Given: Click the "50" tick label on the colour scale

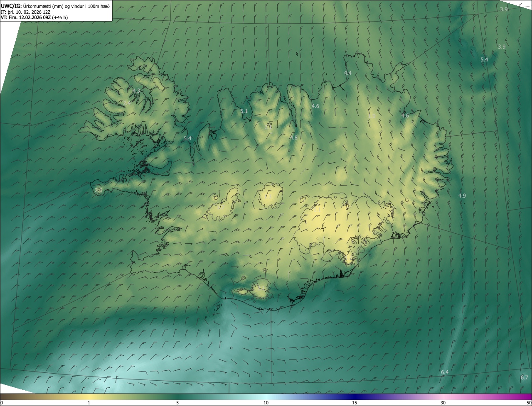Looking at the screenshot, I should tap(529, 403).
